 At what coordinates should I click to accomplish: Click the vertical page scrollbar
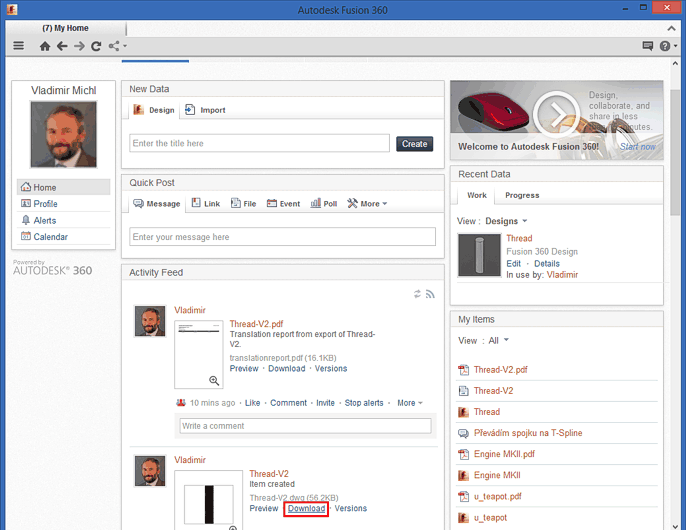click(x=675, y=153)
